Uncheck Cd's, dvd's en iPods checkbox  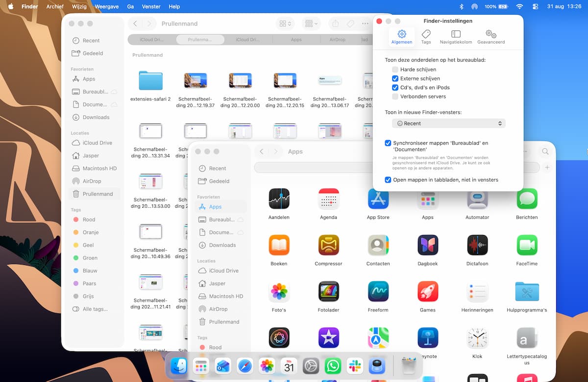pyautogui.click(x=395, y=88)
